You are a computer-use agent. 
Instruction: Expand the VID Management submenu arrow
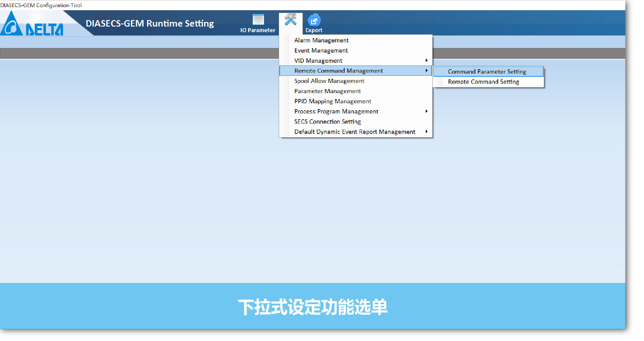tap(426, 61)
